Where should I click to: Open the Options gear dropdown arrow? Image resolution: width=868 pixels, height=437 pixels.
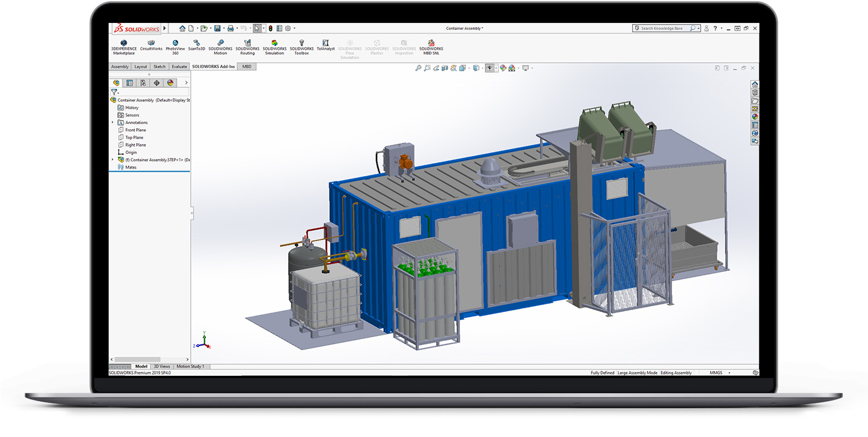coord(295,28)
